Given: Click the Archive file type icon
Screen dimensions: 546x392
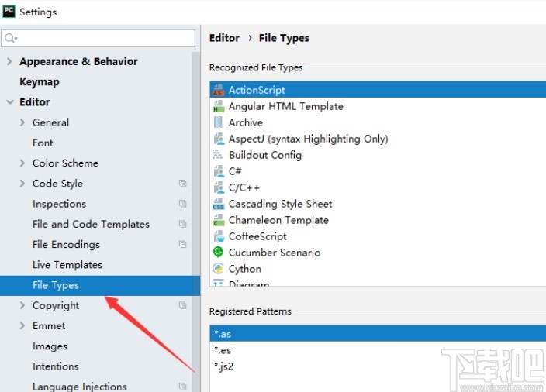Looking at the screenshot, I should [x=218, y=123].
